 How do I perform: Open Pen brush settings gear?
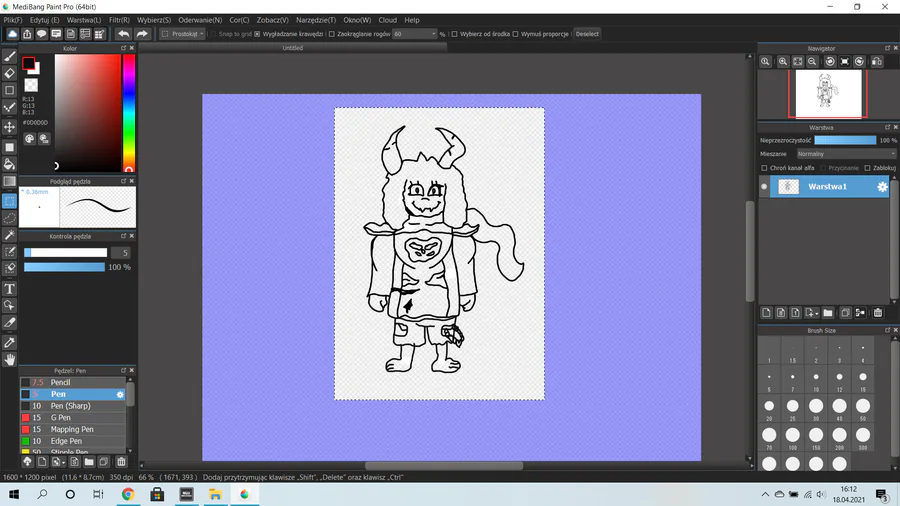(120, 394)
